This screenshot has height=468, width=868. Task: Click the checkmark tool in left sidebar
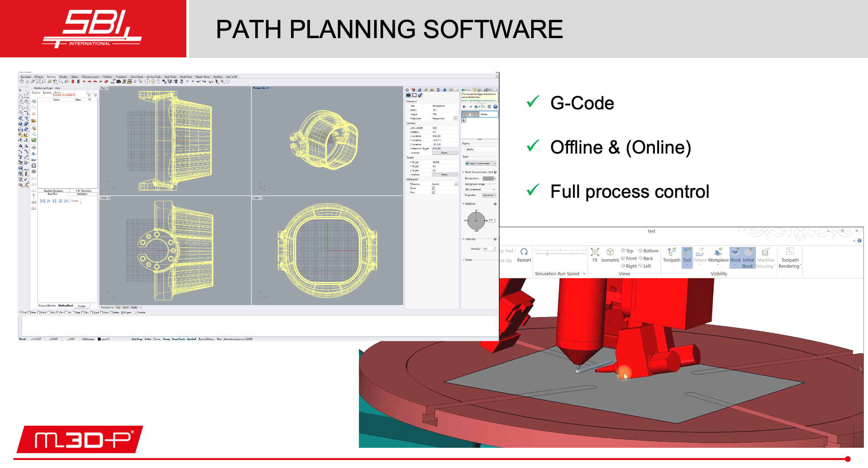tap(26, 179)
